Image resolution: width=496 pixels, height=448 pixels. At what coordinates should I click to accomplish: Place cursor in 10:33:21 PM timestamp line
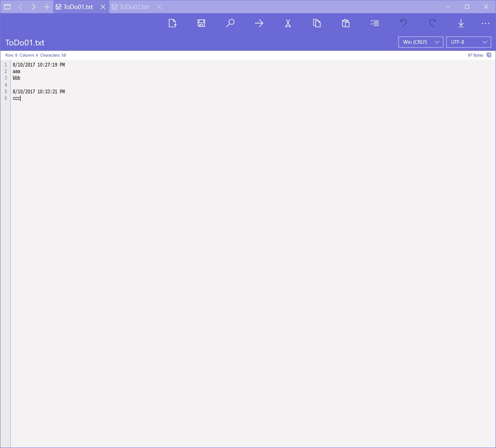coord(39,92)
